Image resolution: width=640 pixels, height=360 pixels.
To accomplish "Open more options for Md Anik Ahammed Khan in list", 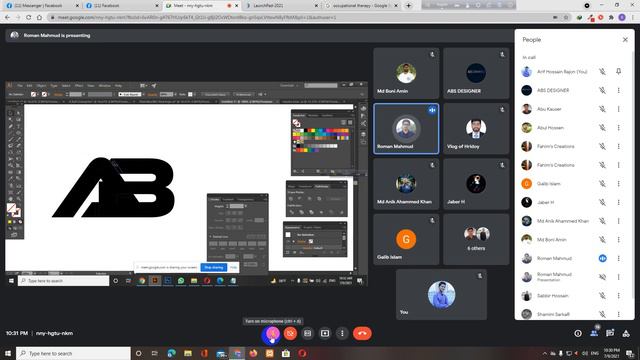I will coord(619,221).
